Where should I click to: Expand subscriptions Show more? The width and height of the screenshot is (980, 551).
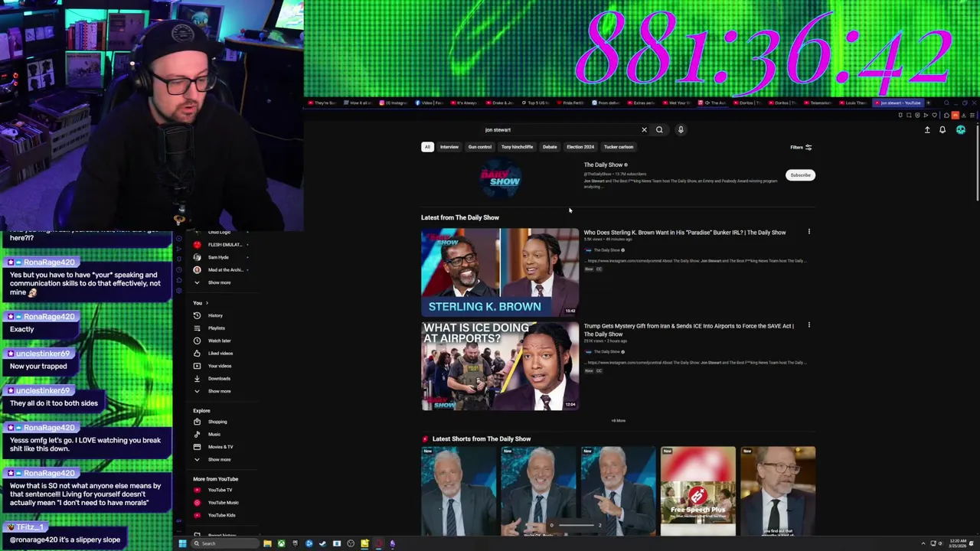coord(219,282)
